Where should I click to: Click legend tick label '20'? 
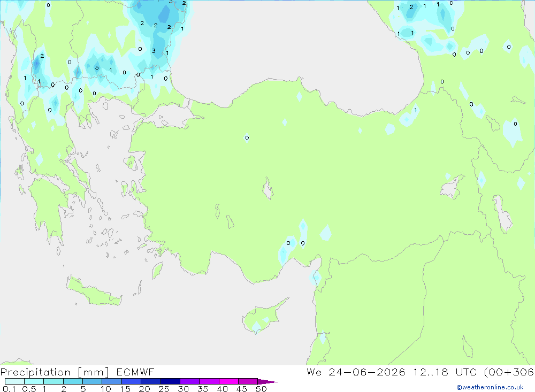144,389
